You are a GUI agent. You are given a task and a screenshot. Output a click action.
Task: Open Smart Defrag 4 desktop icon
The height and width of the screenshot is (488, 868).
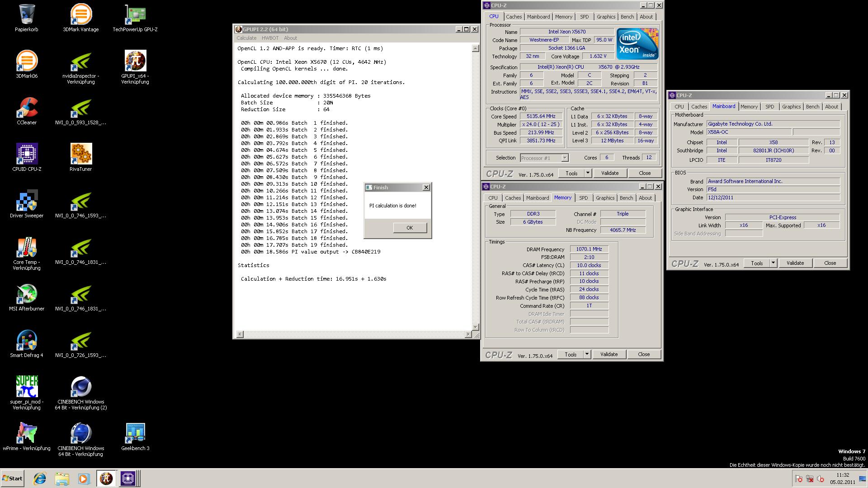coord(27,343)
